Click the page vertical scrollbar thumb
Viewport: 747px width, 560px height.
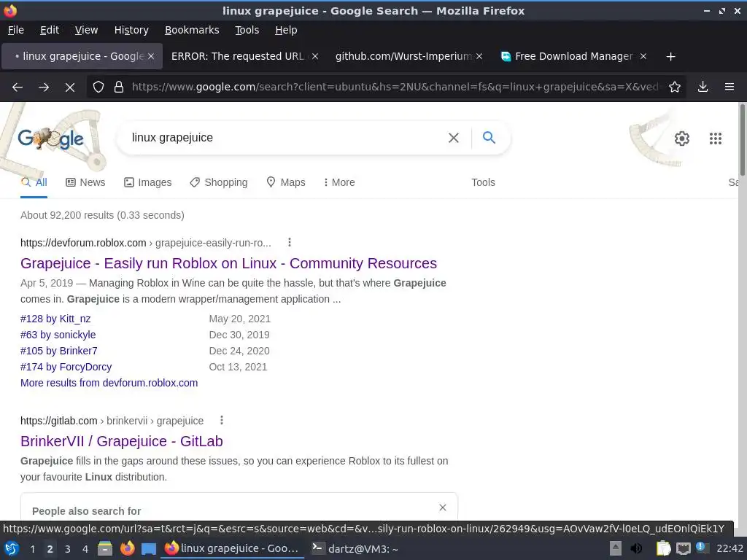[742, 140]
